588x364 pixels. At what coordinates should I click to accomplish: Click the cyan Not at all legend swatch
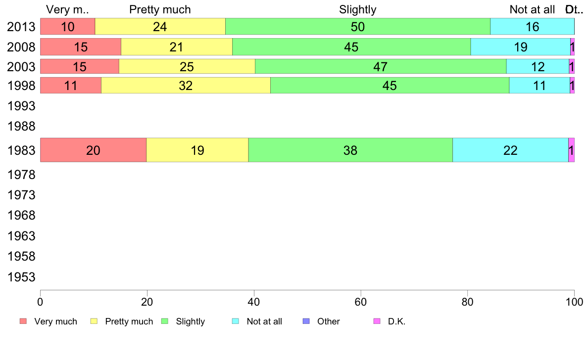click(x=236, y=321)
